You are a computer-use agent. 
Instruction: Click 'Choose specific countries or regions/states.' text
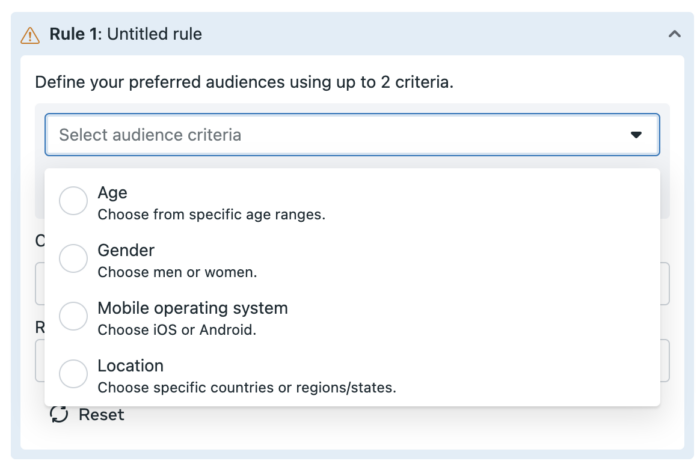246,387
